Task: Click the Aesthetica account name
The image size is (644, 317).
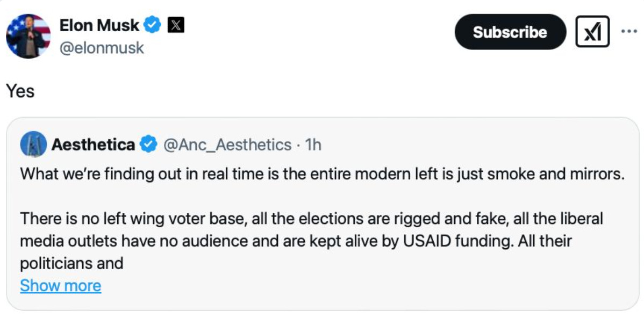Action: click(x=93, y=145)
